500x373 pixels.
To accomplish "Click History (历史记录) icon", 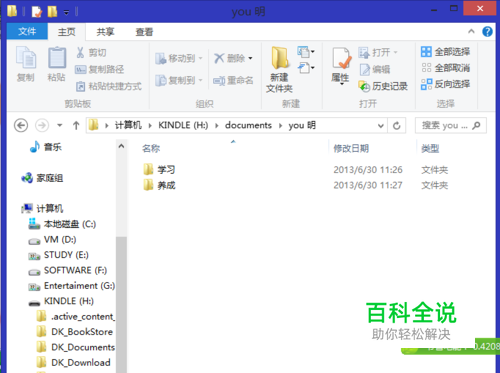I will (x=364, y=86).
